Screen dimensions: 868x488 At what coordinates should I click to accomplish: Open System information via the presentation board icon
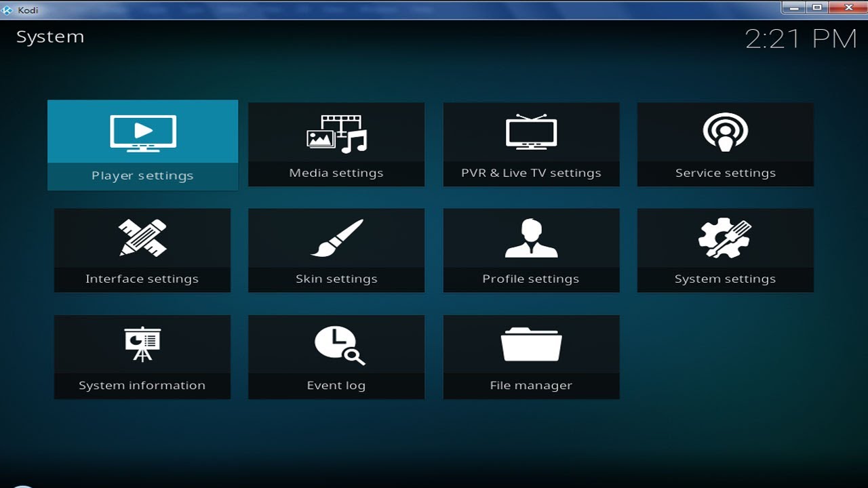click(142, 344)
